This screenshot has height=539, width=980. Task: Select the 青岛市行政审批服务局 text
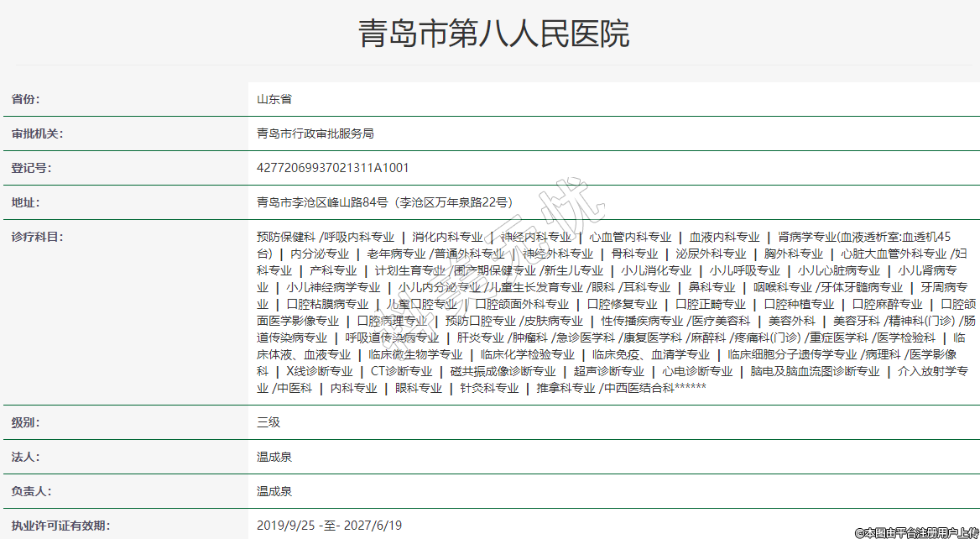pos(315,133)
